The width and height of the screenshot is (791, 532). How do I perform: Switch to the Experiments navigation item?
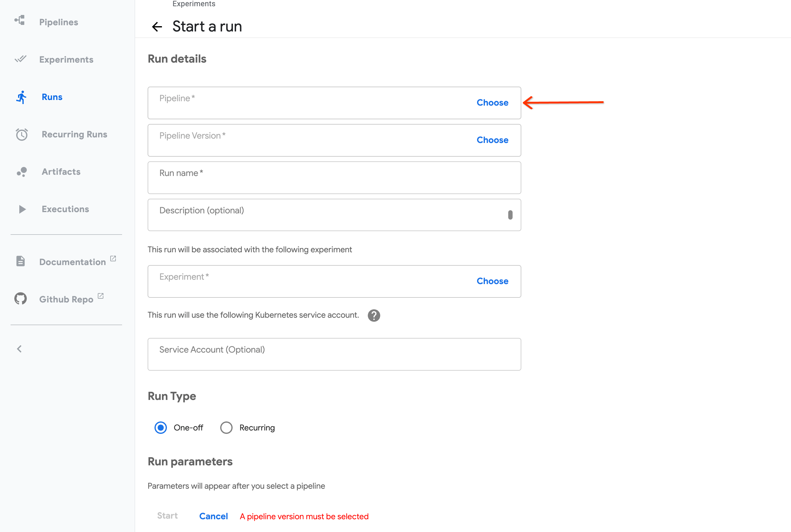click(66, 59)
